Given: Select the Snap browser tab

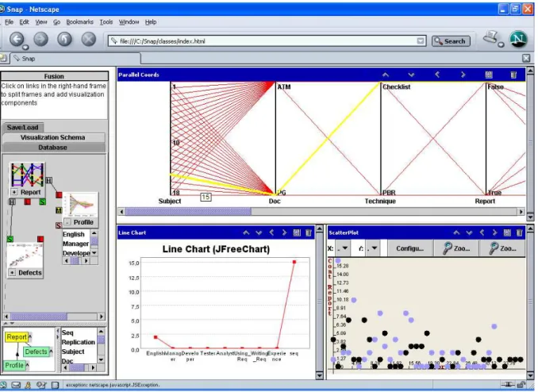Looking at the screenshot, I should coord(75,59).
